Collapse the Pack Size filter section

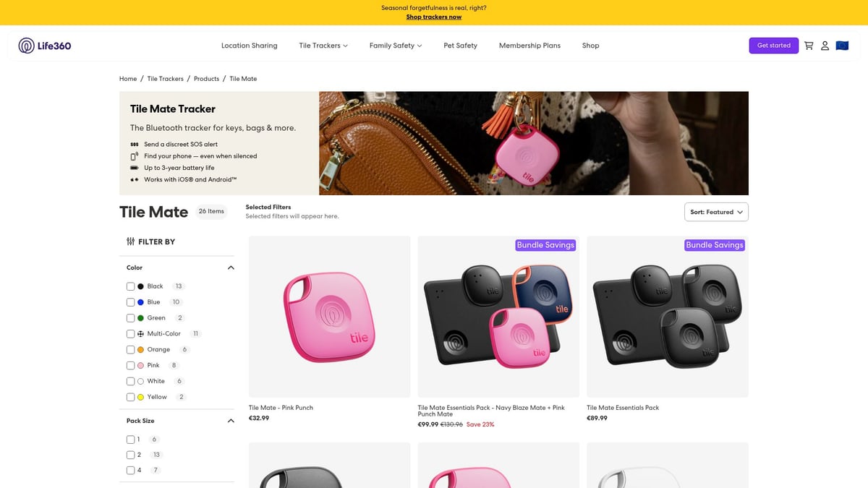231,421
